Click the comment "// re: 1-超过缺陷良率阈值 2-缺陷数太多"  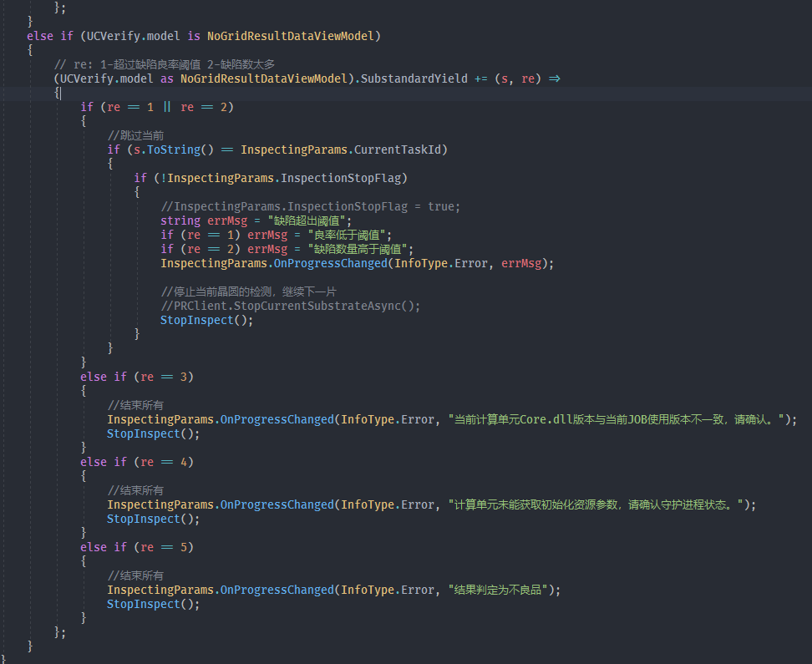(x=165, y=64)
